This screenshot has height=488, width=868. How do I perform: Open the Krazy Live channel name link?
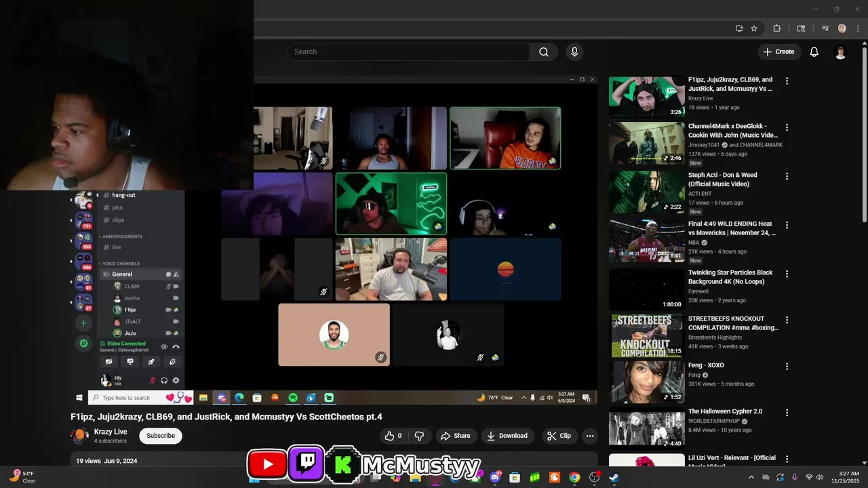coord(111,432)
